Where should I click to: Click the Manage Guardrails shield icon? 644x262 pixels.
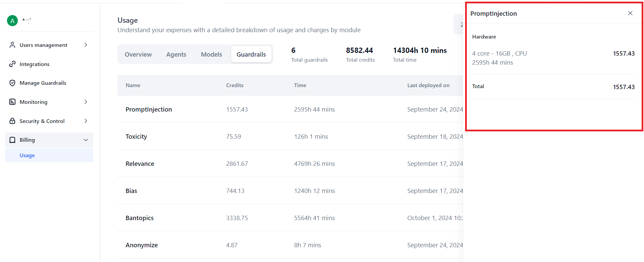coord(12,83)
